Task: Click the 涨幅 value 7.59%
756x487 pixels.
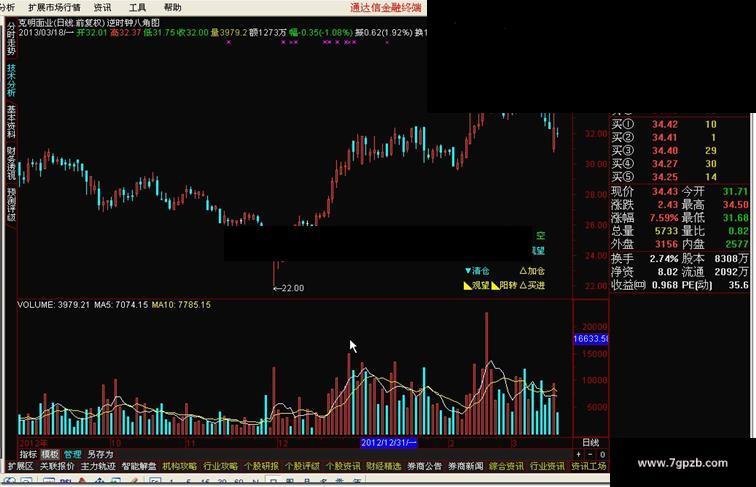Action: (x=664, y=218)
